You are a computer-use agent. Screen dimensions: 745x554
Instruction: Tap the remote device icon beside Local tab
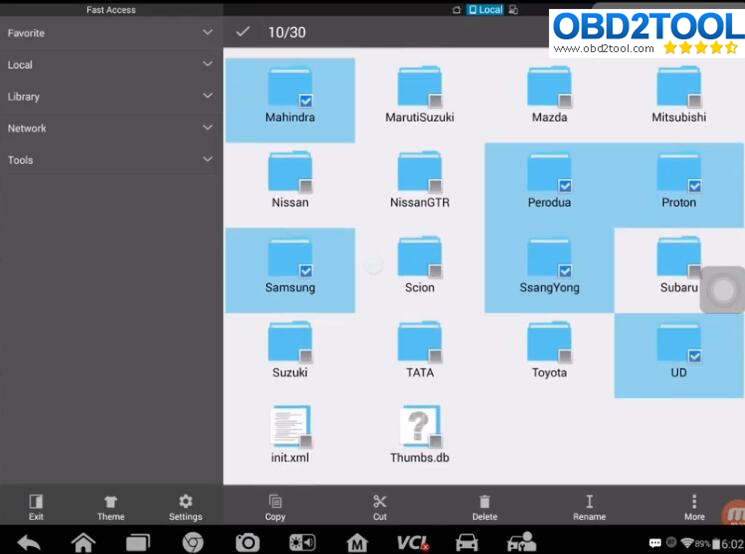pos(513,10)
